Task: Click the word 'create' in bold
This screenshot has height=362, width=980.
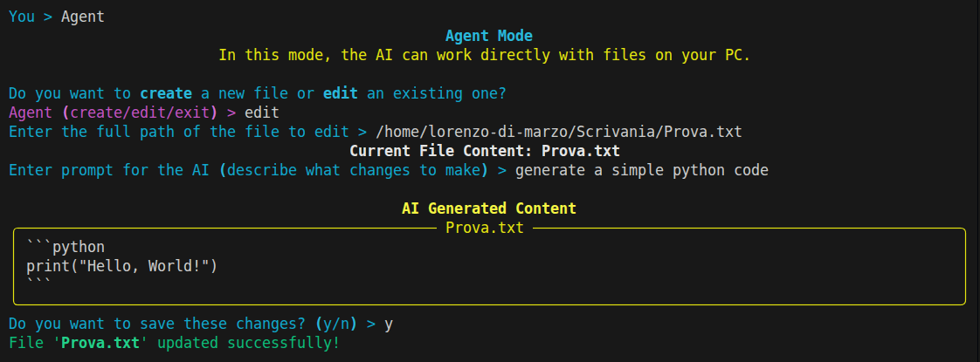Action: pyautogui.click(x=166, y=93)
